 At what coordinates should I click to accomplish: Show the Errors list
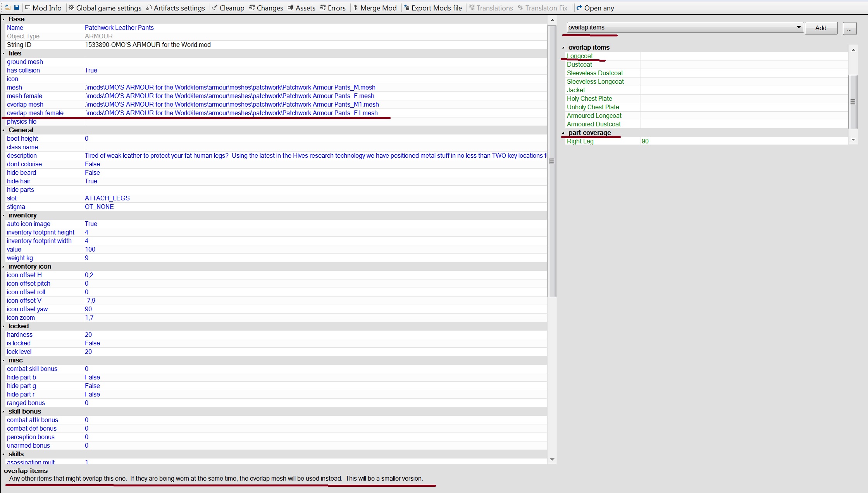[x=333, y=8]
